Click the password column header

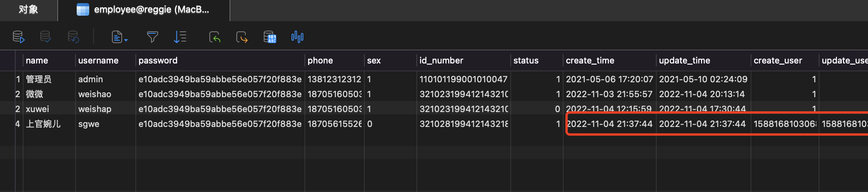point(158,60)
